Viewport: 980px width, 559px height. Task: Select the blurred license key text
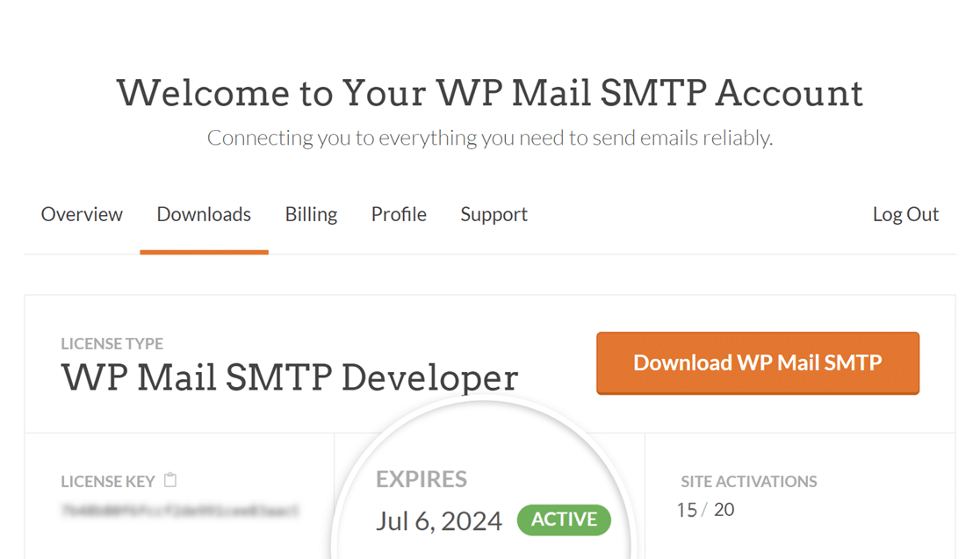point(180,511)
